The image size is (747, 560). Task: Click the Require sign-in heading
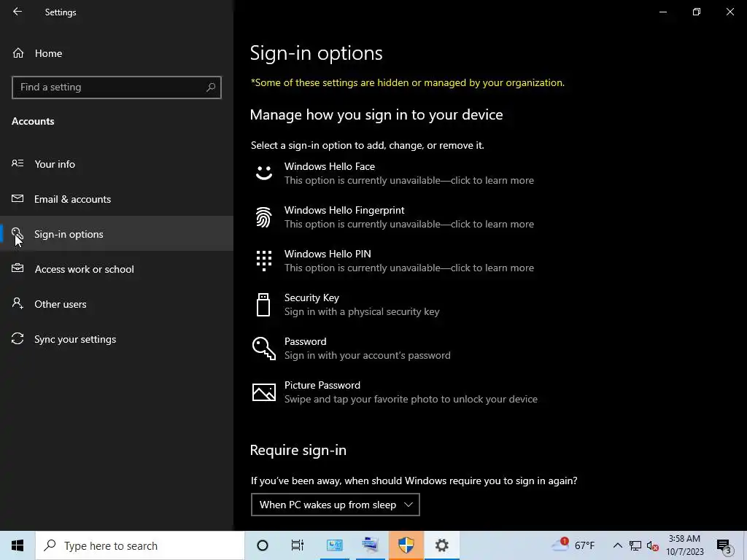tap(298, 450)
